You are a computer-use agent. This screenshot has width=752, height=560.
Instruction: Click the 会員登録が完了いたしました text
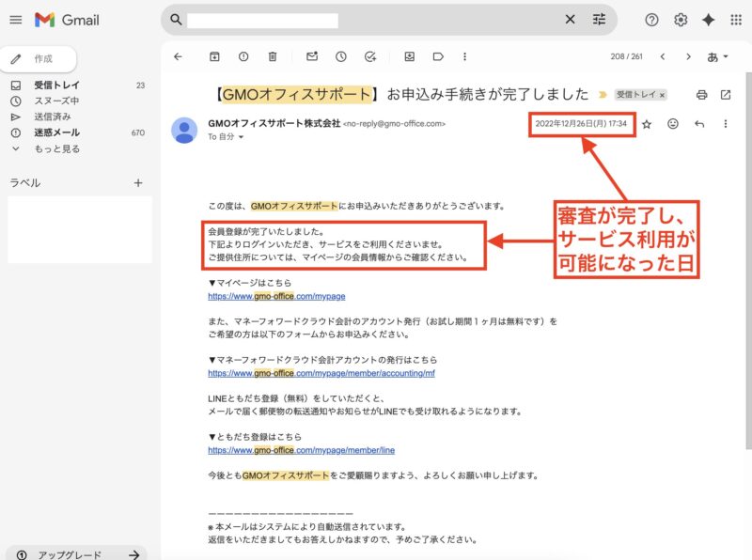pos(266,231)
